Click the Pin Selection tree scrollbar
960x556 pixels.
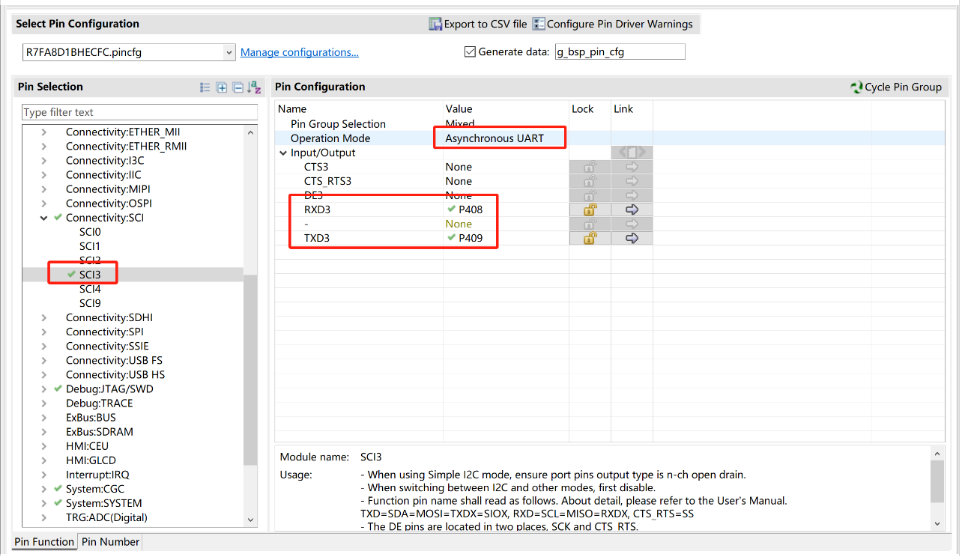coord(250,370)
